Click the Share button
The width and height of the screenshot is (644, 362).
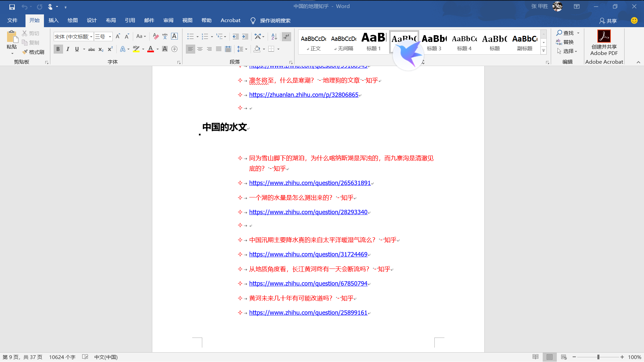pyautogui.click(x=608, y=21)
